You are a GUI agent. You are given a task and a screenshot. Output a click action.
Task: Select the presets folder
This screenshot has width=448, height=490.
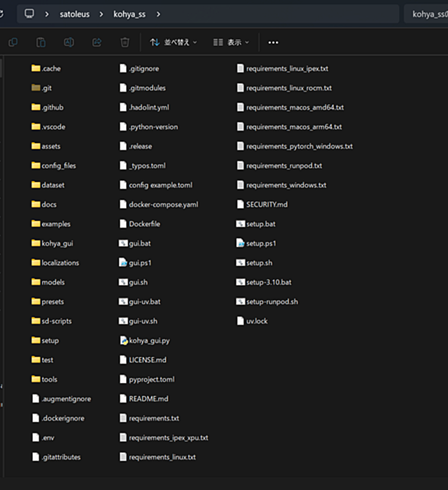coord(47,301)
